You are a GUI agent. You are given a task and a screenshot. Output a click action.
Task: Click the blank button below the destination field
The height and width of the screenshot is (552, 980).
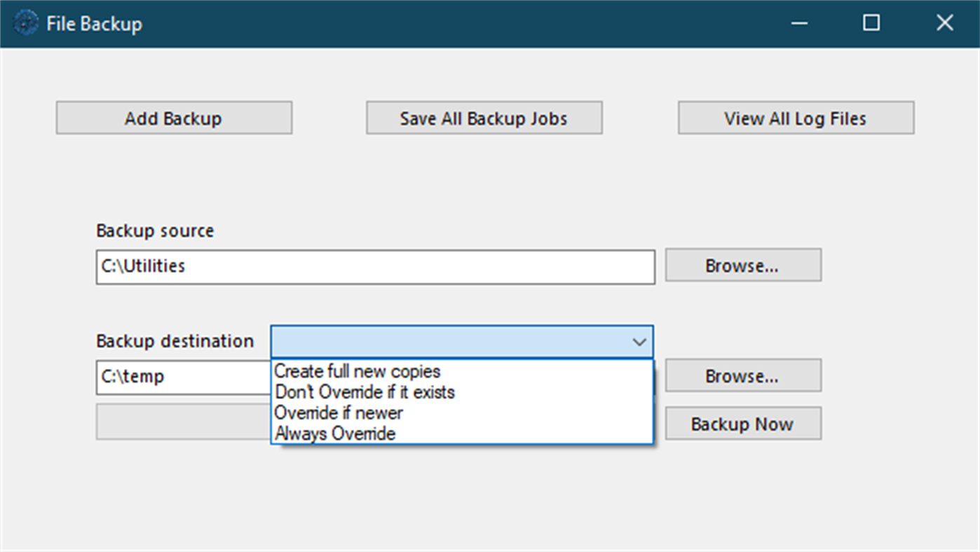(x=182, y=422)
